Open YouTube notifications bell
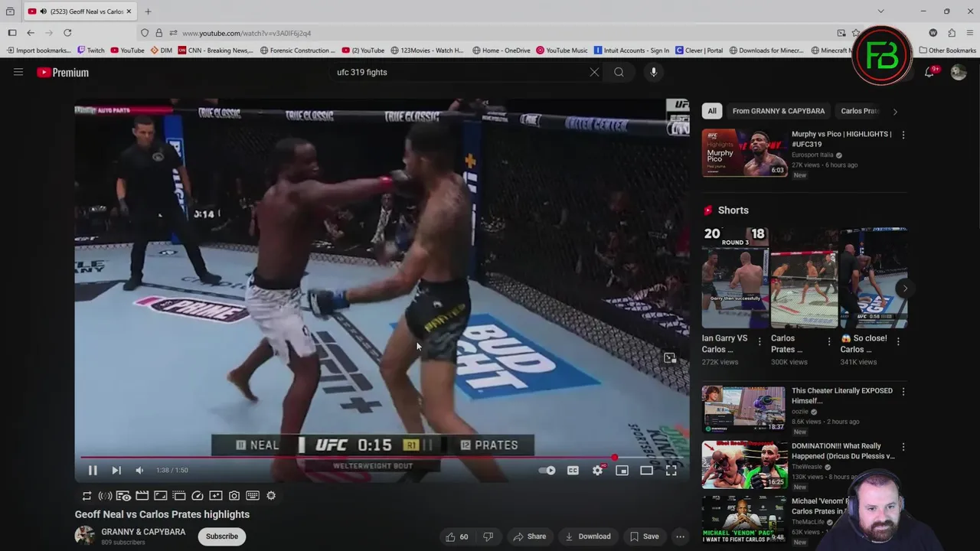Image resolution: width=980 pixels, height=551 pixels. point(929,72)
